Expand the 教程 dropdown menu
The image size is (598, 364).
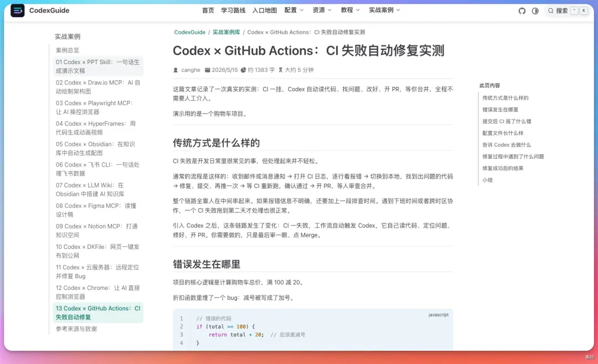(350, 11)
